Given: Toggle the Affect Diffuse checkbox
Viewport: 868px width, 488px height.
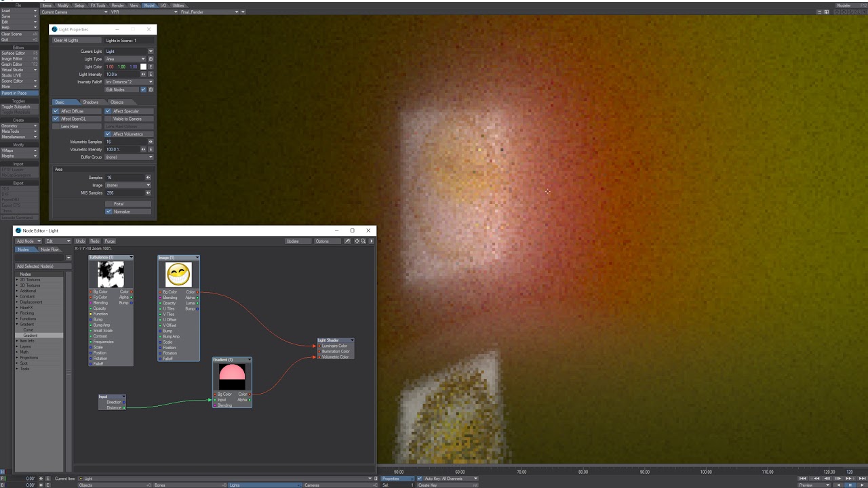Looking at the screenshot, I should tap(56, 111).
